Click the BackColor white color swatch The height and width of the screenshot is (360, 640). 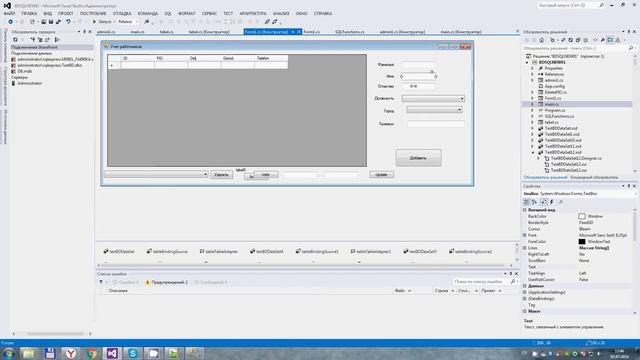coord(582,216)
